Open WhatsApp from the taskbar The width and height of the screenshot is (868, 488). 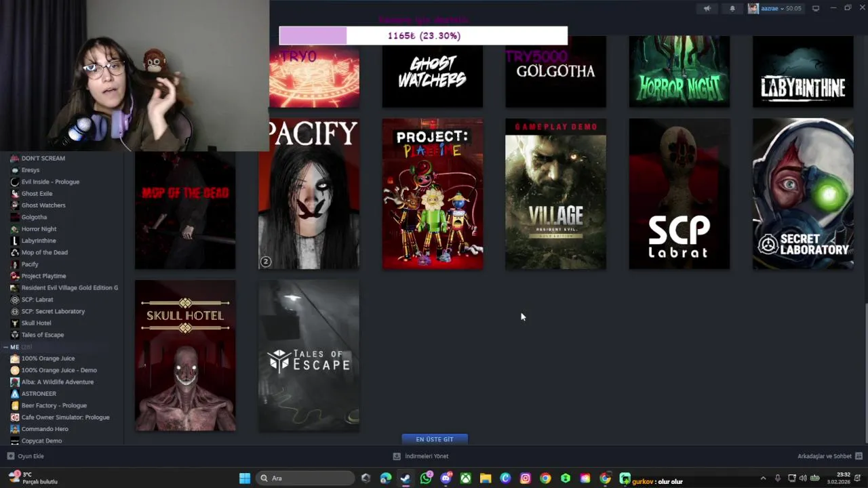tap(426, 479)
